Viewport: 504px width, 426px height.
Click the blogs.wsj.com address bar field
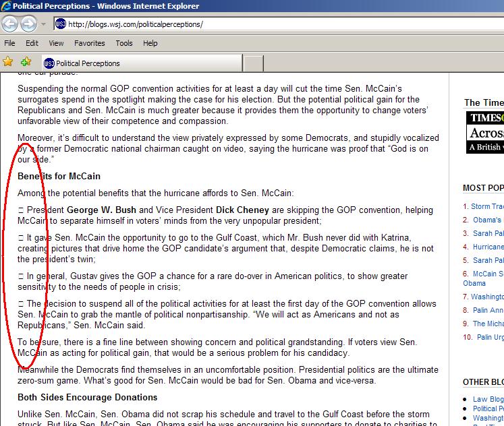pyautogui.click(x=279, y=24)
